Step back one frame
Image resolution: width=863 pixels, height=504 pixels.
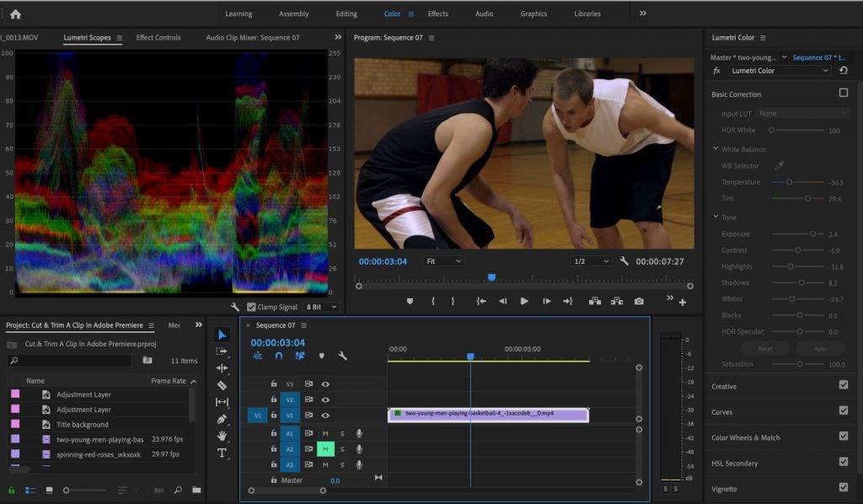coord(502,301)
